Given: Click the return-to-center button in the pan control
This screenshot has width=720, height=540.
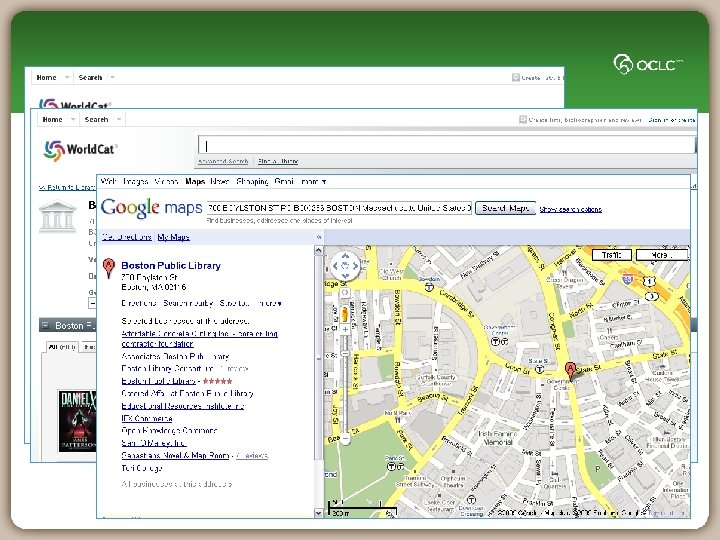Looking at the screenshot, I should pyautogui.click(x=345, y=266).
